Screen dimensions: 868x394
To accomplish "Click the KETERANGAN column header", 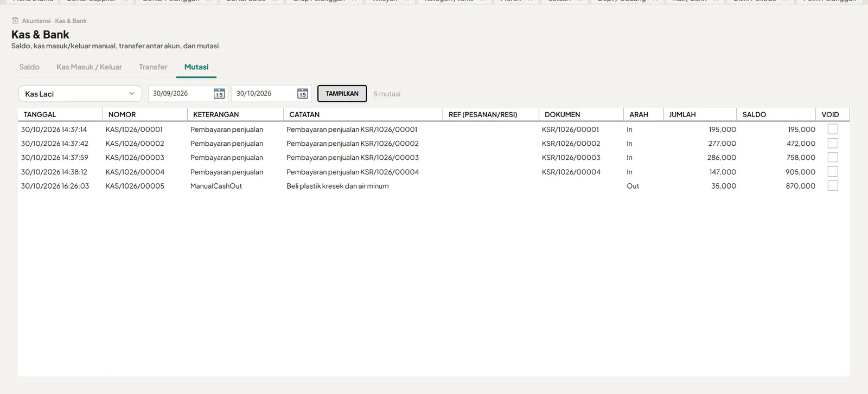I will pyautogui.click(x=235, y=114).
